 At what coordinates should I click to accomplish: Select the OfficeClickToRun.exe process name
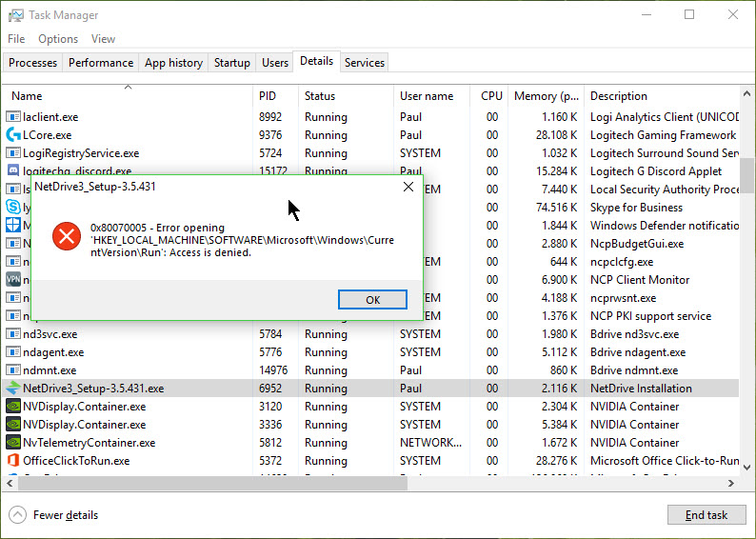(x=76, y=460)
